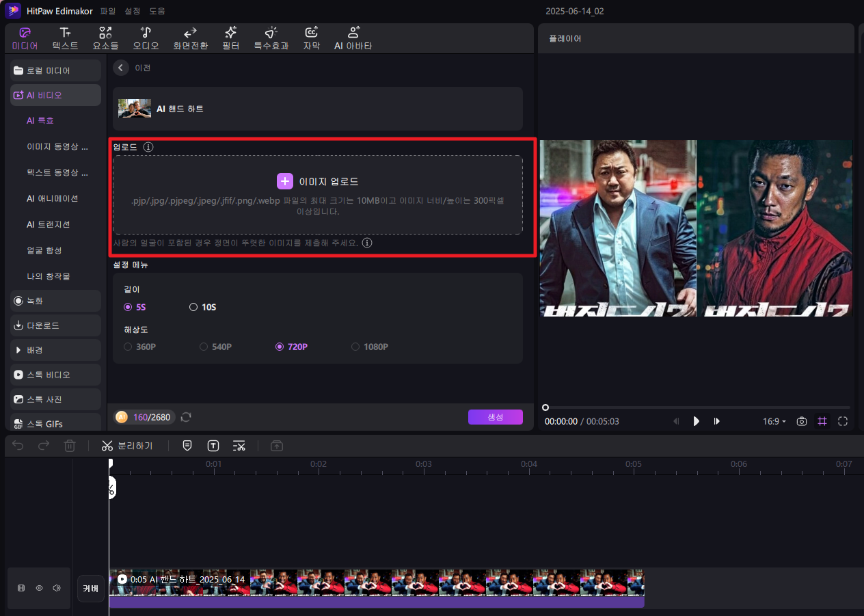Open the 자막 subtitles tab
Image resolution: width=864 pixels, height=616 pixels.
312,39
